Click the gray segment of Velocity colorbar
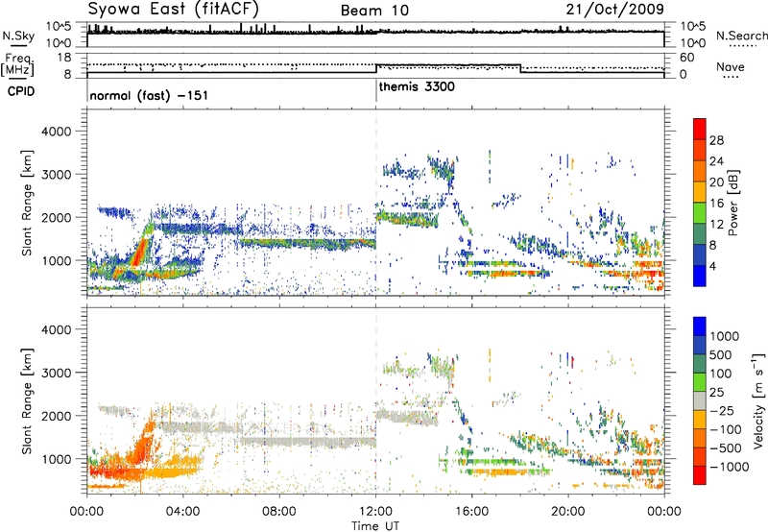This screenshot has height=532, width=768. [700, 400]
